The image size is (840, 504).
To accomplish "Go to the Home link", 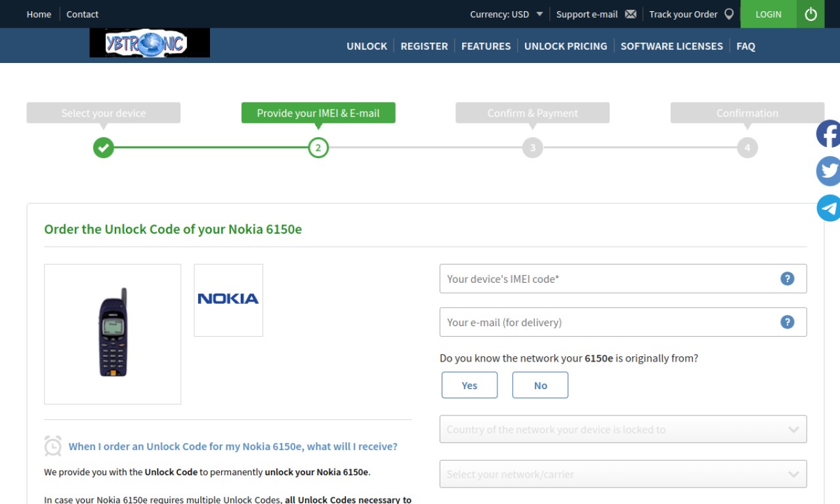I will (x=39, y=14).
